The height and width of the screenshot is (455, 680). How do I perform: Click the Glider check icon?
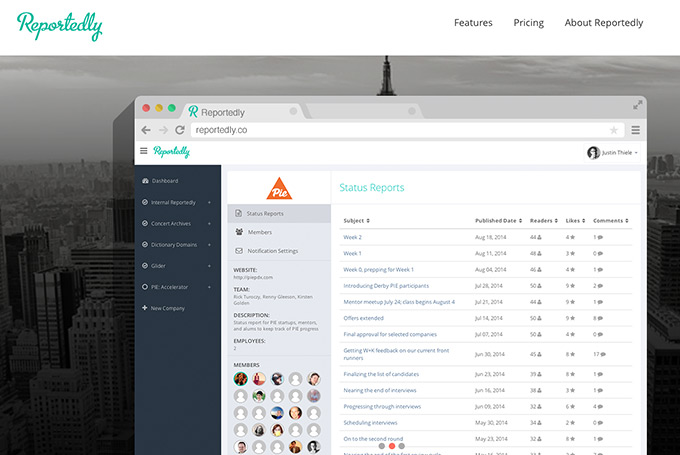[145, 266]
